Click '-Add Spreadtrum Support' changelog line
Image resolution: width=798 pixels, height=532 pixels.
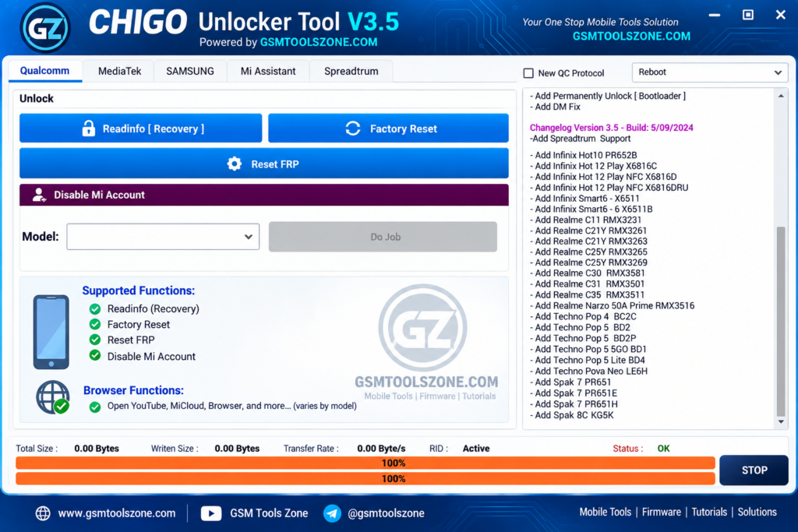[580, 139]
